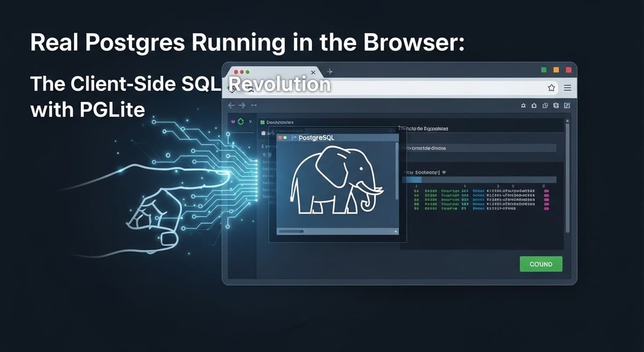Screen dimensions: 644x352
Task: Go forward with the right arrow
Action: [x=242, y=105]
